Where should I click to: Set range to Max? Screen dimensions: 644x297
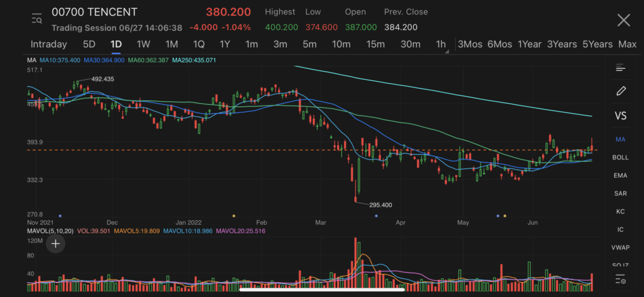(x=627, y=44)
